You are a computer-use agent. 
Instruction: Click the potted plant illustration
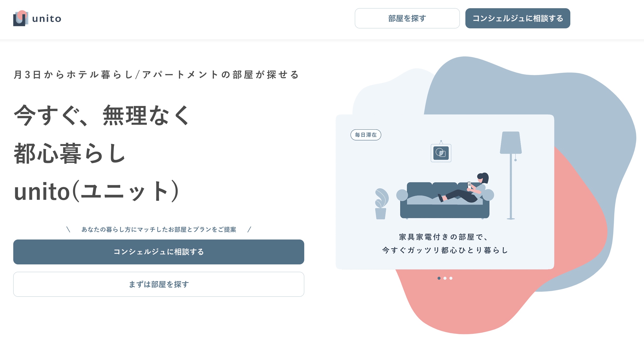381,204
